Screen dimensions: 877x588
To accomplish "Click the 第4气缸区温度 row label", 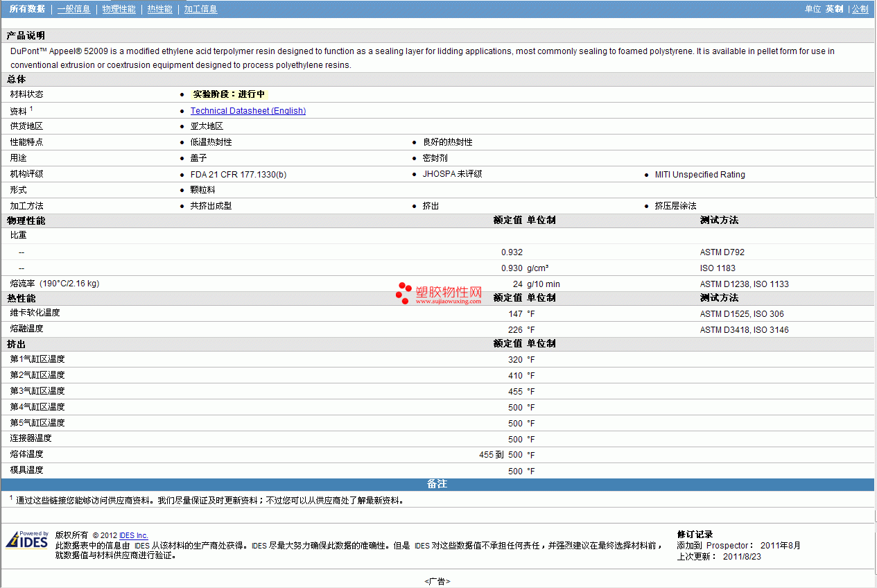I will pos(37,407).
